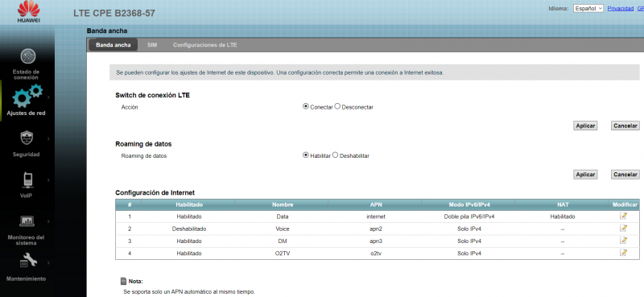Select the Ajustes de red gears icon
644x297 pixels.
click(27, 95)
